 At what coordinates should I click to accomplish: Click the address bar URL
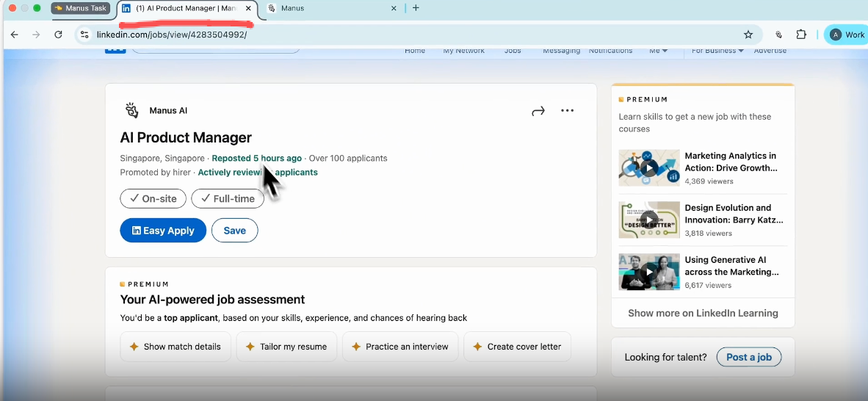(172, 35)
